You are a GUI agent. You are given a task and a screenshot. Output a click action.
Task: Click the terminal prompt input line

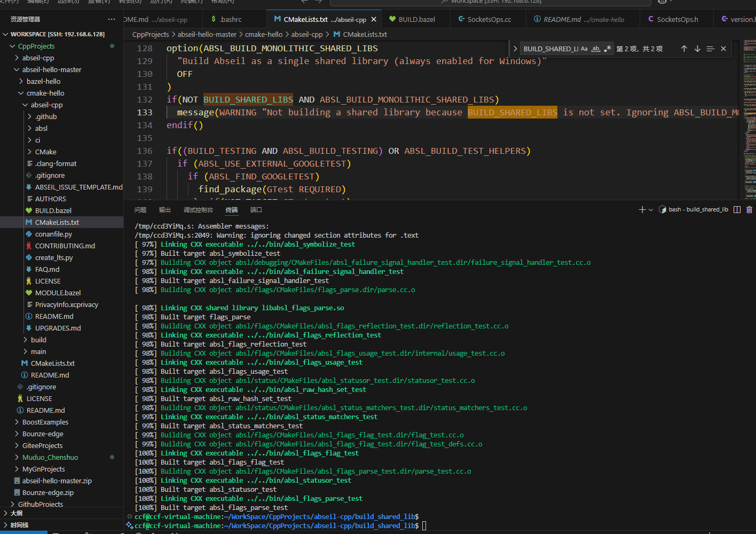(424, 526)
